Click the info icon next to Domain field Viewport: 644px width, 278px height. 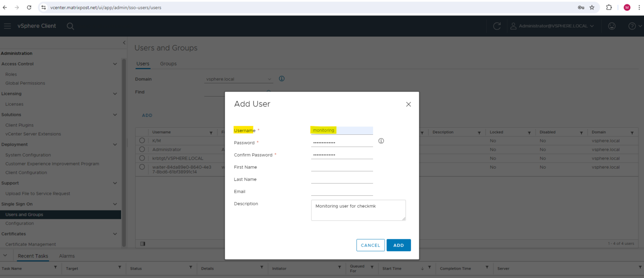pyautogui.click(x=281, y=79)
